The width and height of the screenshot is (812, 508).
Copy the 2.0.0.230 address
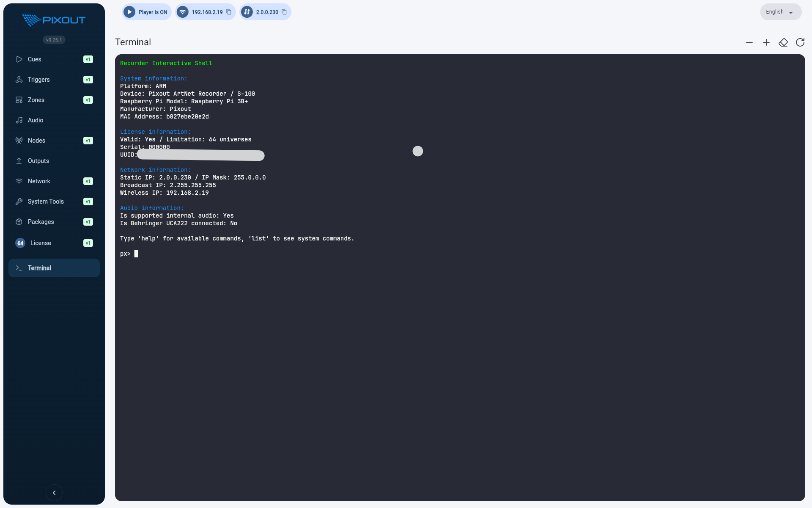[284, 12]
